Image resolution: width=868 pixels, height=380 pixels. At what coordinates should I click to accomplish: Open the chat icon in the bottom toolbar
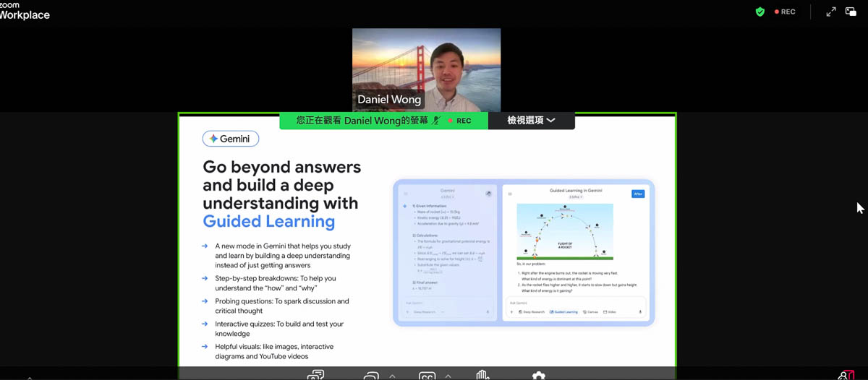pos(315,375)
